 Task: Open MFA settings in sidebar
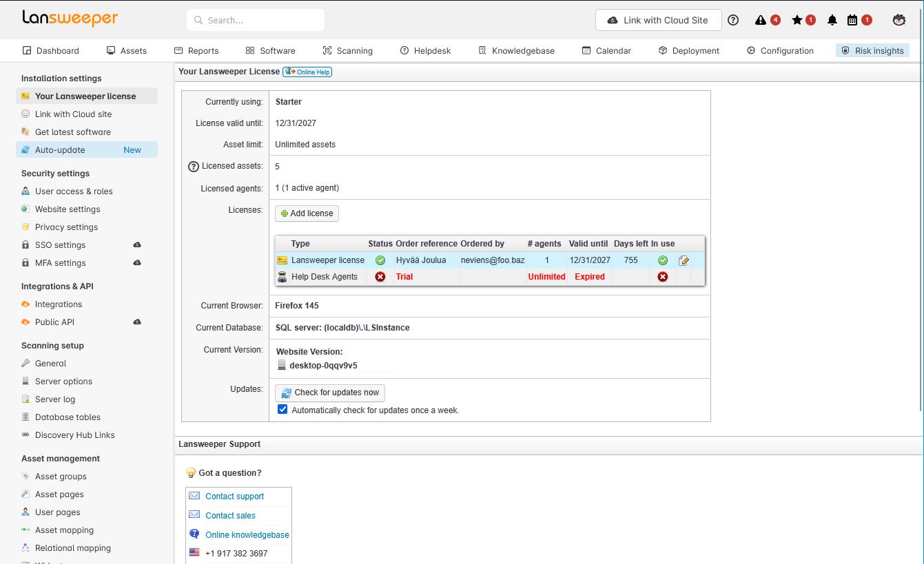pos(87,263)
